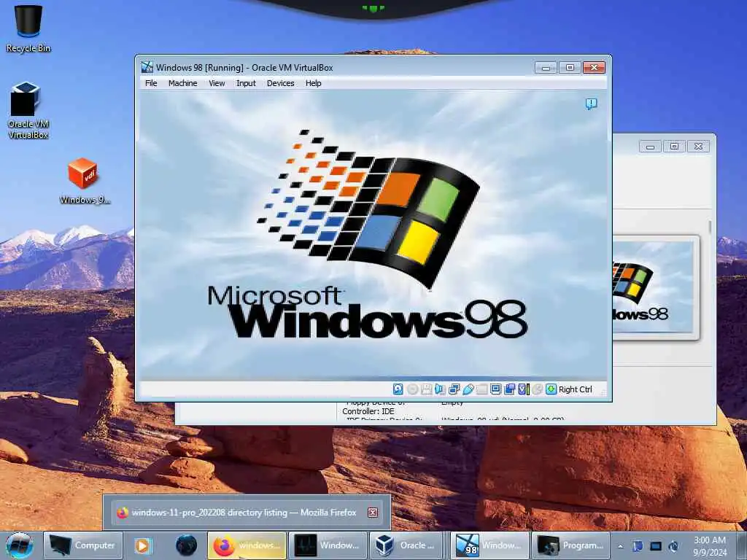
Task: Click the optical disc status icon
Action: [x=412, y=389]
